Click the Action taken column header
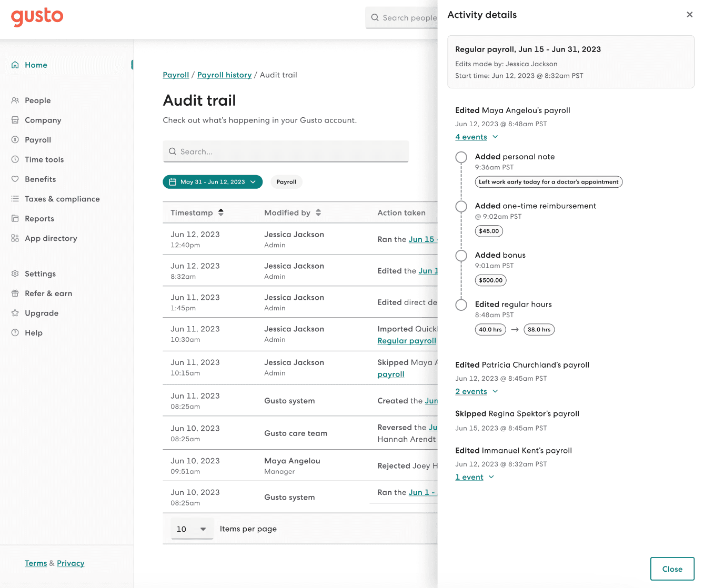The image size is (704, 588). [x=401, y=212]
